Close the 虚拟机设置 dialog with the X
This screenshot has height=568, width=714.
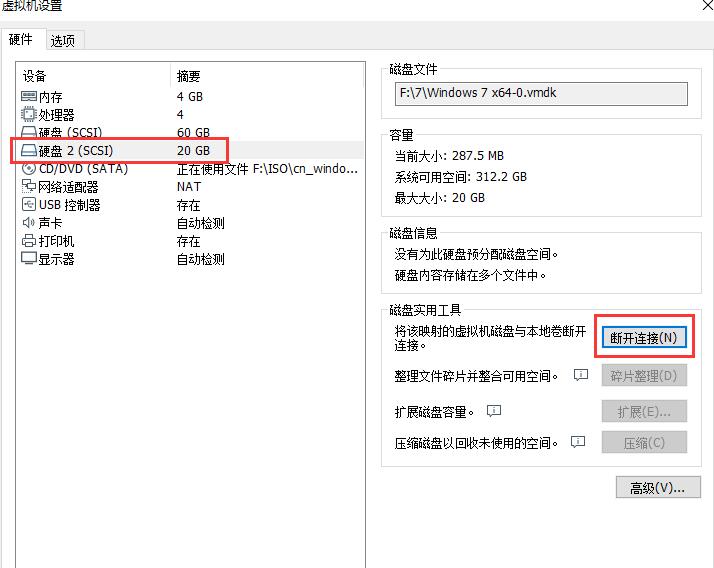[709, 6]
